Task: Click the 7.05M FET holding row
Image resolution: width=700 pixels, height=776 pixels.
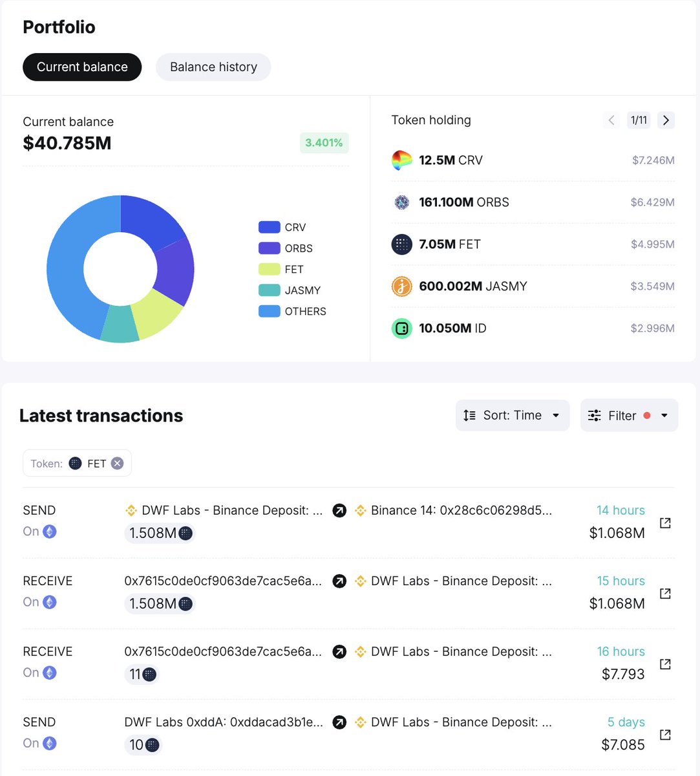Action: (533, 244)
